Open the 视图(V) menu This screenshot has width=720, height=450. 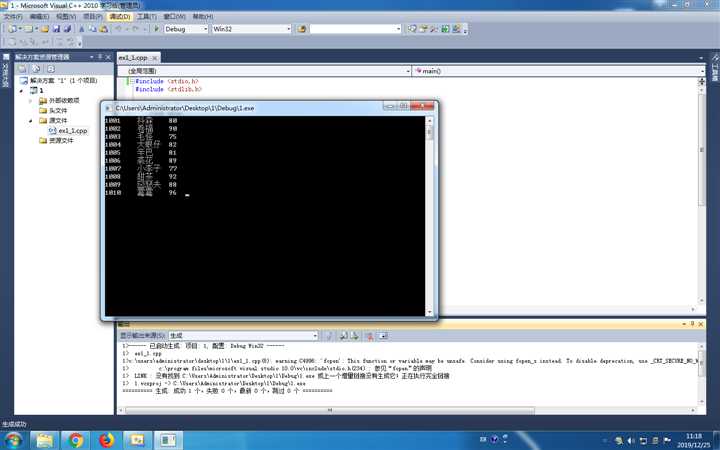coord(66,17)
